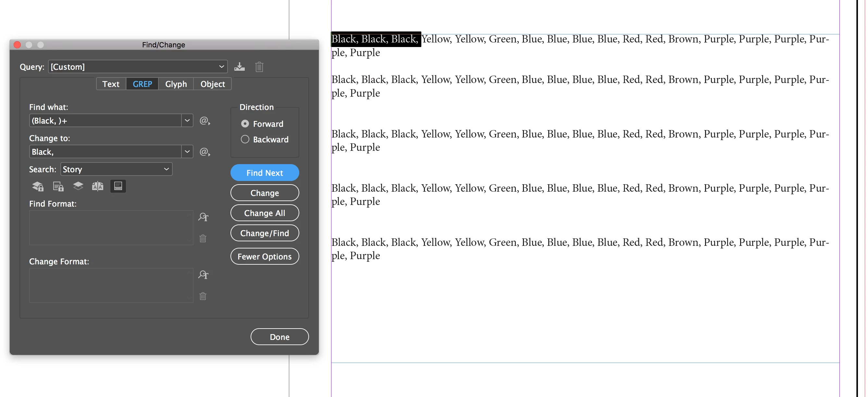Click inside the Change to field
The height and width of the screenshot is (397, 868).
105,152
